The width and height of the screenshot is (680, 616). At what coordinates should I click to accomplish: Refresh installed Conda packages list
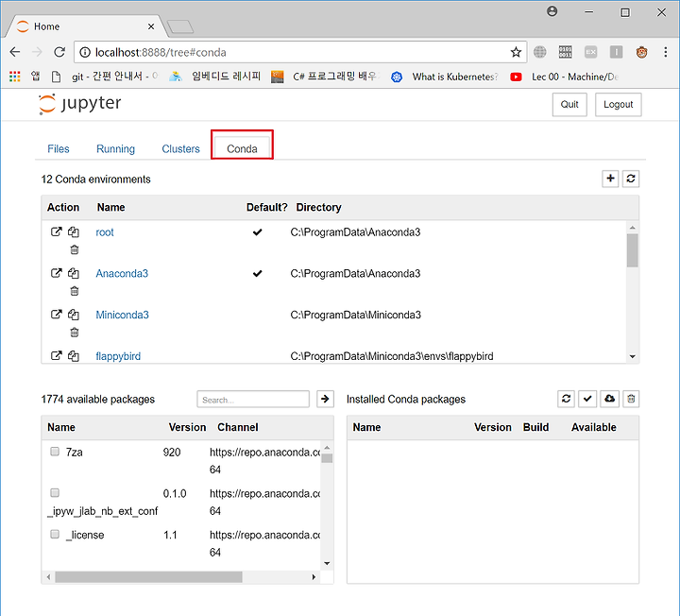566,399
